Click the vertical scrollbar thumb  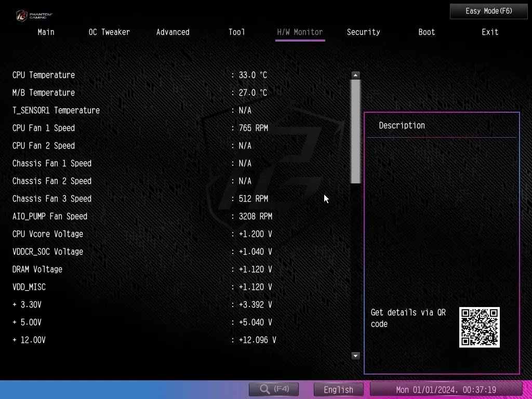coord(355,131)
